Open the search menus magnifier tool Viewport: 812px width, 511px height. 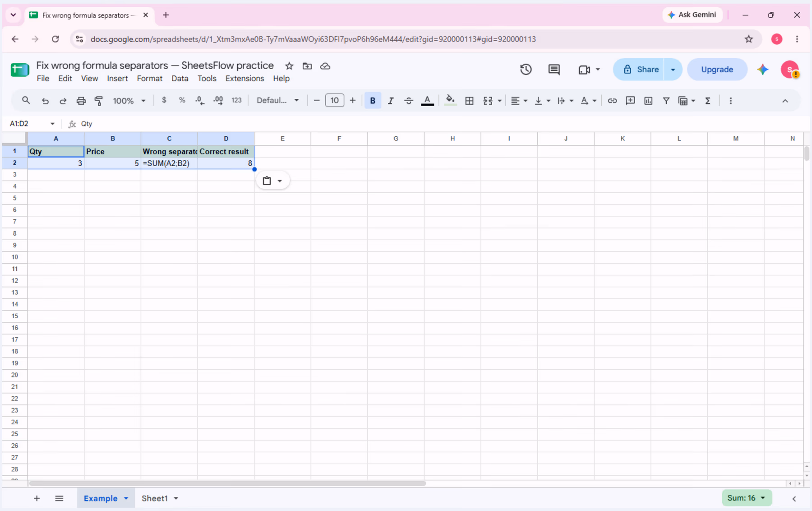(x=26, y=101)
